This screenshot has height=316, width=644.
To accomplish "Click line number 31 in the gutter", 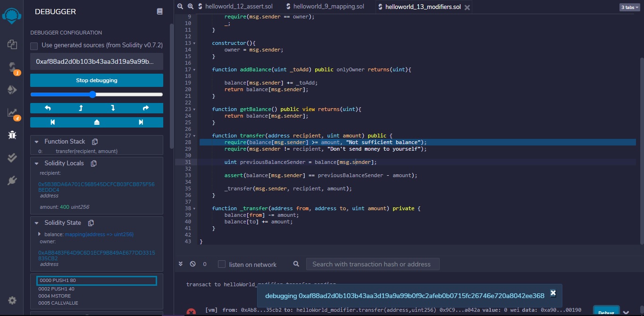I will point(187,162).
